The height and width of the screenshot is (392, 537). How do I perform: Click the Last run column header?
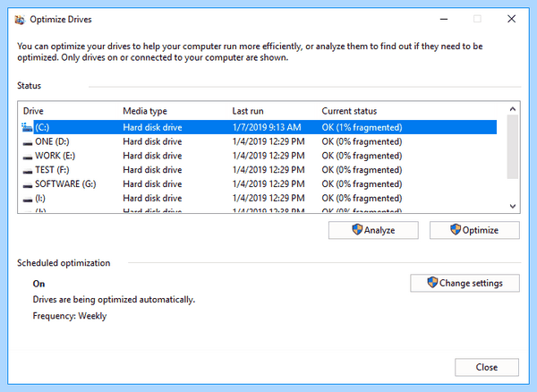[x=248, y=111]
